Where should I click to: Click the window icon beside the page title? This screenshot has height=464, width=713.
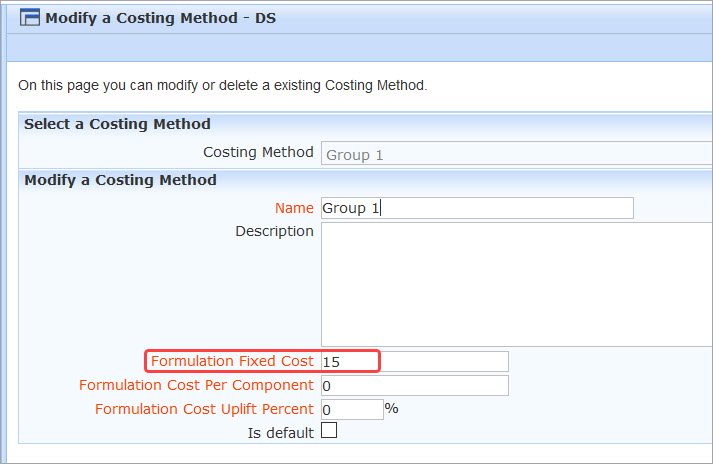30,18
